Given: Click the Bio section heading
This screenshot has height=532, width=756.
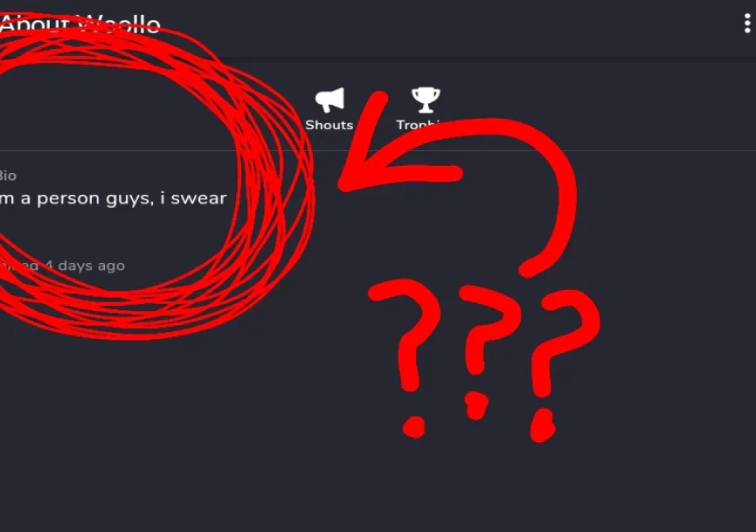Looking at the screenshot, I should click(8, 176).
